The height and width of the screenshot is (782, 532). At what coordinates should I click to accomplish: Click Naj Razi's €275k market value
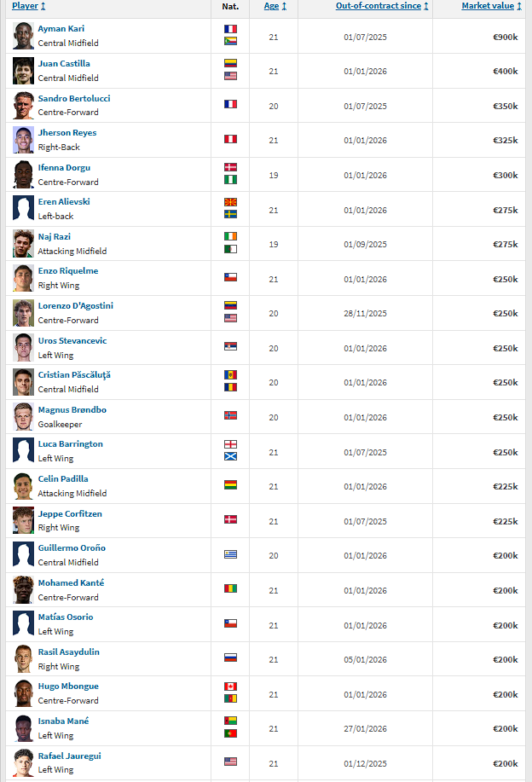(x=505, y=245)
